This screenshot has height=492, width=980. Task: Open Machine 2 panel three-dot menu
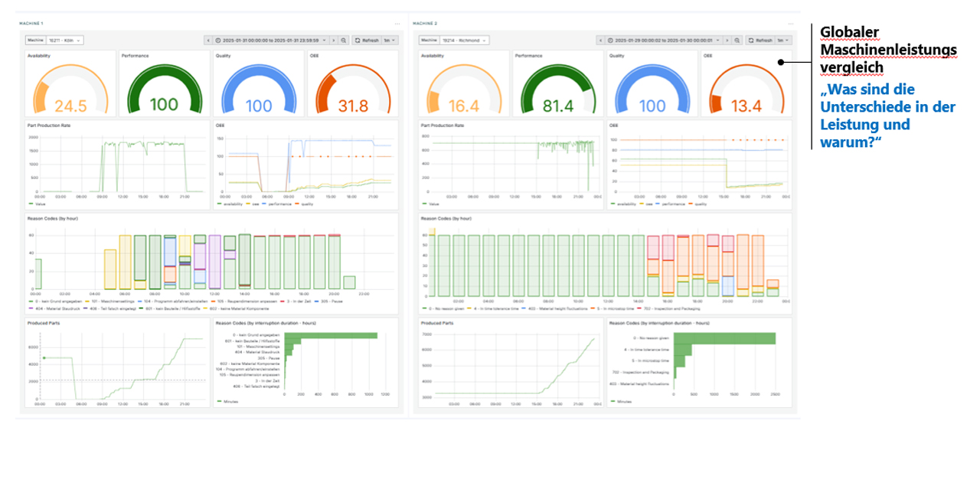(x=789, y=24)
